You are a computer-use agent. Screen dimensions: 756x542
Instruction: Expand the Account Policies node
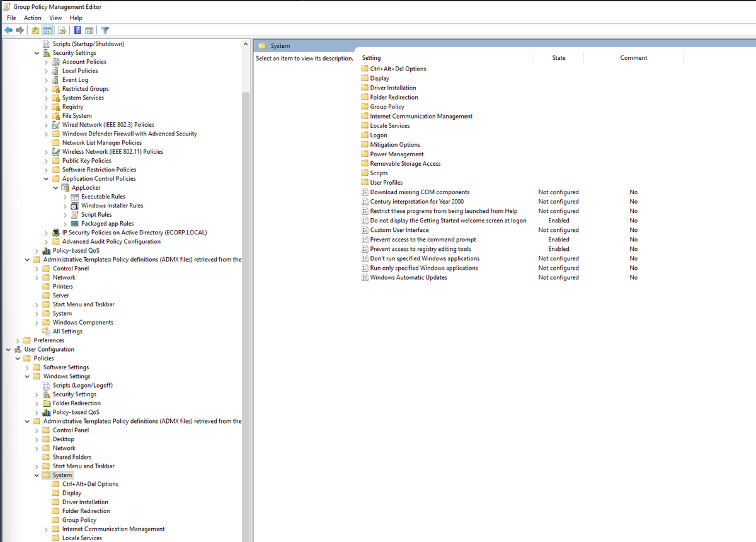pos(46,62)
